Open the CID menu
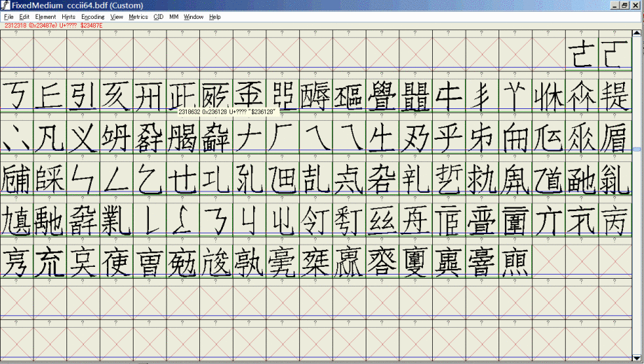The image size is (644, 364). [158, 17]
